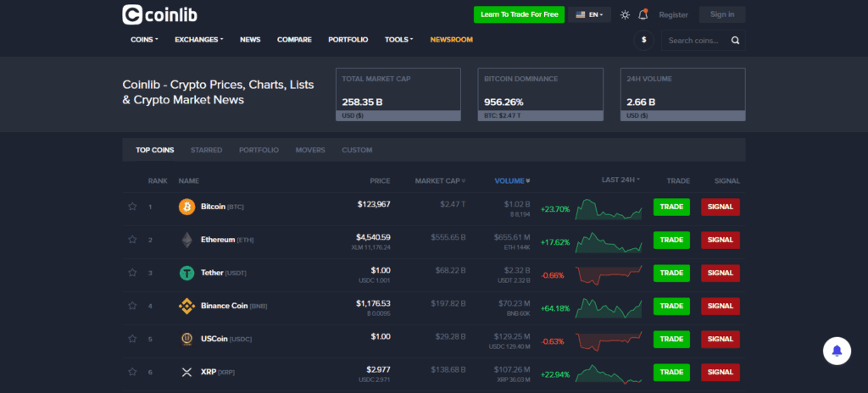Click the Search coins input field
Screen dimensions: 868x393
coord(693,40)
